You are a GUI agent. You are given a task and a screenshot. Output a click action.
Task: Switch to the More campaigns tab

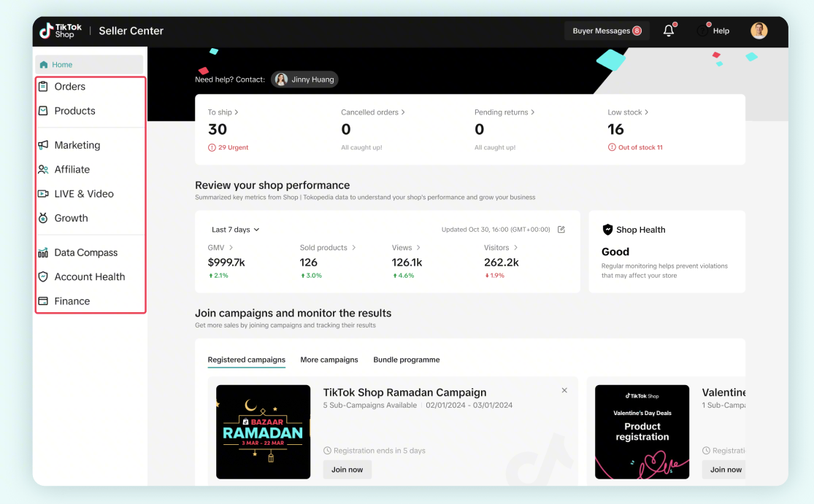tap(329, 360)
